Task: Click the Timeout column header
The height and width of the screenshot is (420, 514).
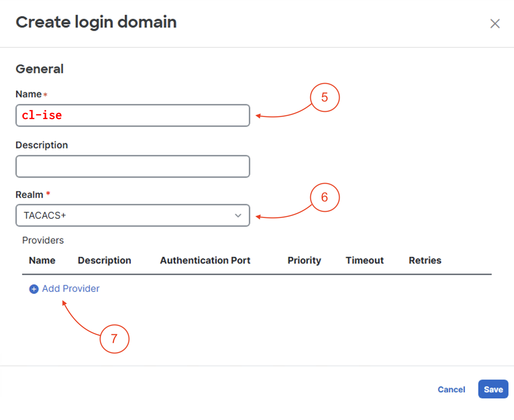Action: (364, 260)
